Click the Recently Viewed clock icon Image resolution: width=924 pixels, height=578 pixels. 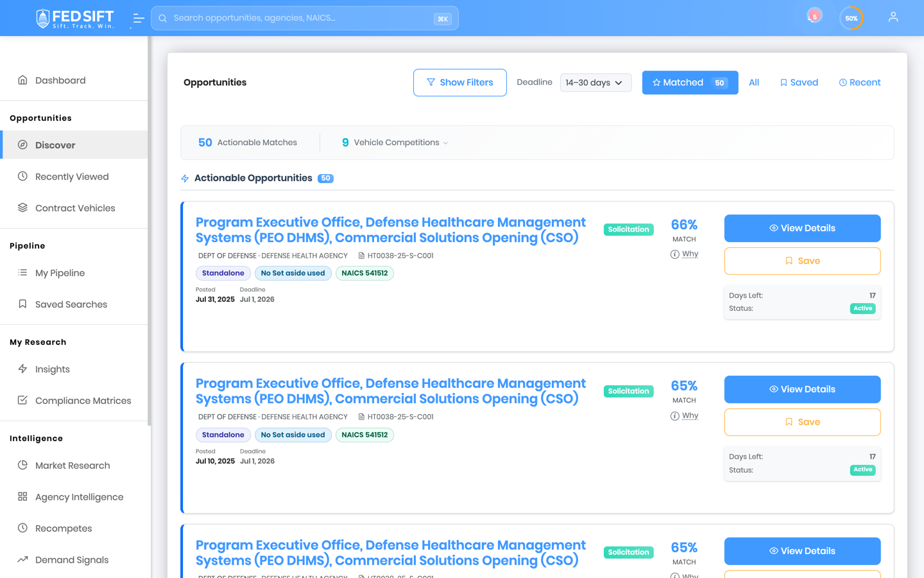point(22,176)
